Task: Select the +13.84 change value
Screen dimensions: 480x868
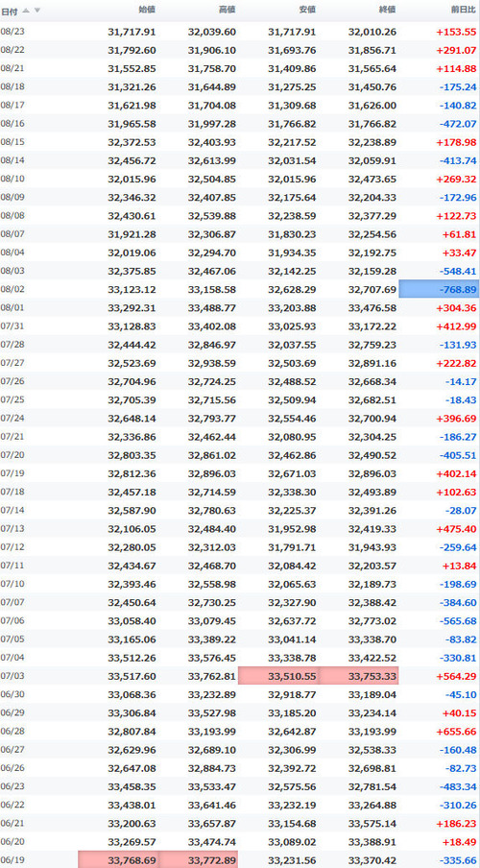Action: pos(459,566)
